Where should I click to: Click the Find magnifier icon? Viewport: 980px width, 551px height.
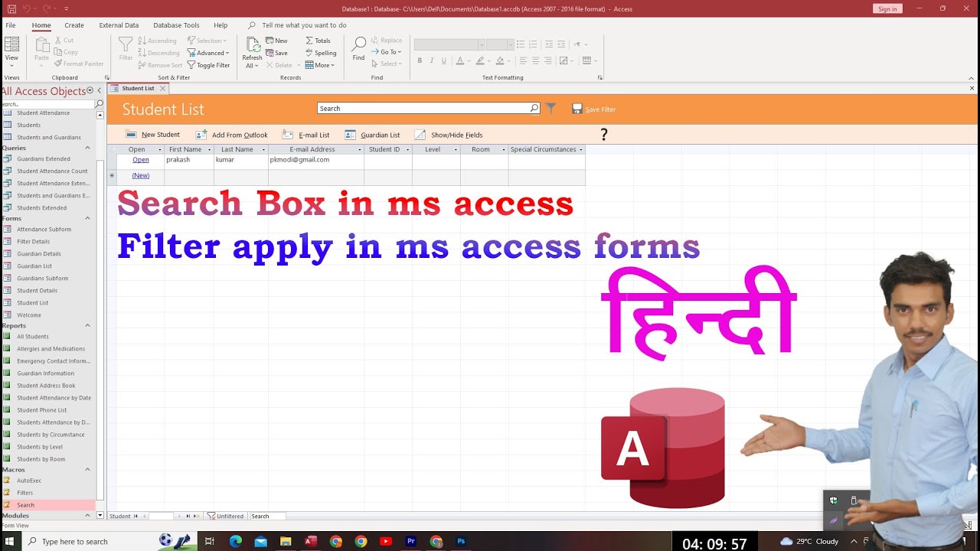pyautogui.click(x=358, y=45)
